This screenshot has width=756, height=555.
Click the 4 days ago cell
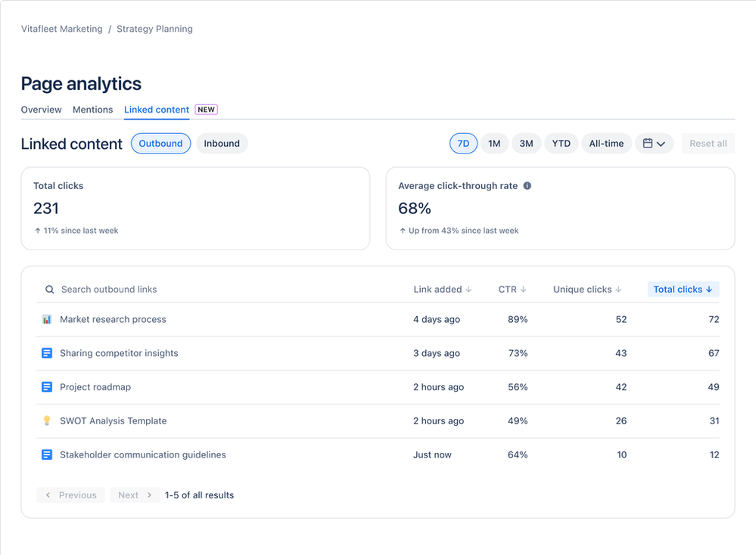click(437, 319)
